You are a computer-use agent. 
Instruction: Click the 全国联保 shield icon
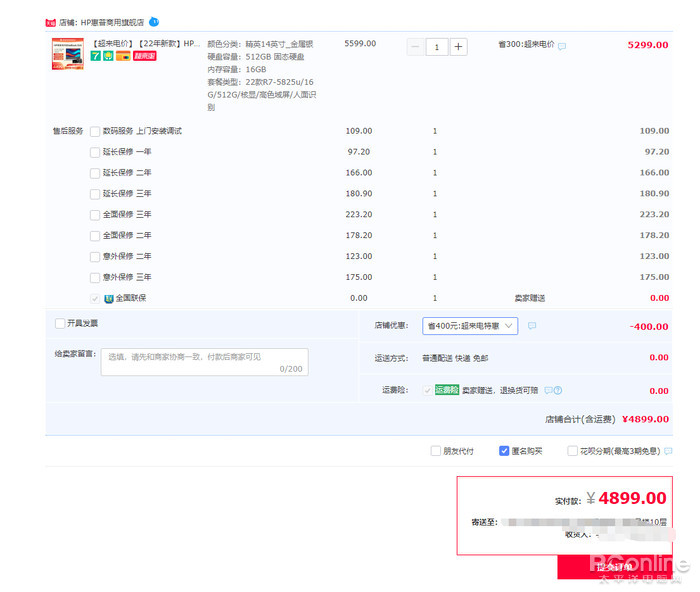pyautogui.click(x=108, y=299)
